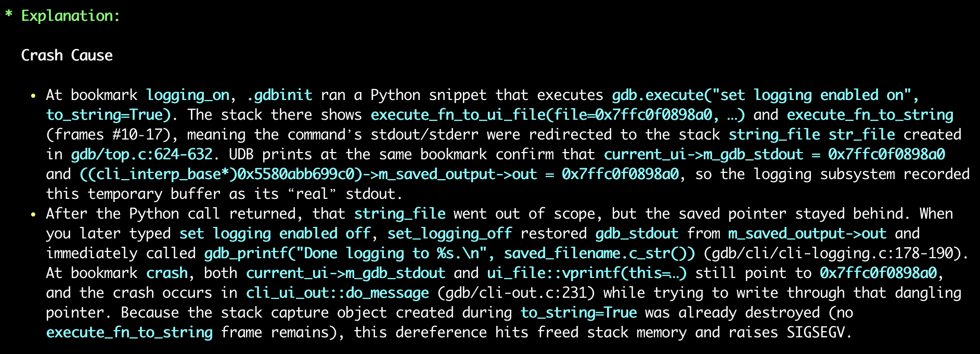This screenshot has width=980, height=354.
Task: Click the .gdbinit highlighted text
Action: point(279,95)
